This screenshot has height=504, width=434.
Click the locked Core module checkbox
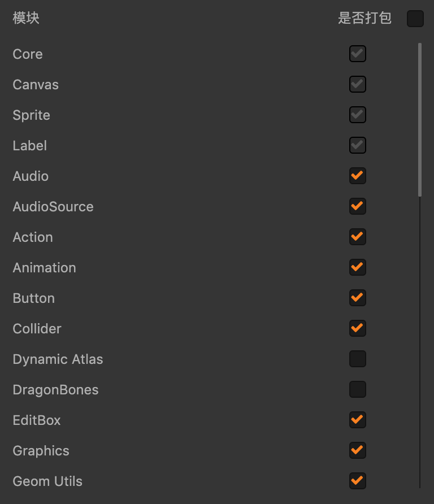tap(357, 54)
